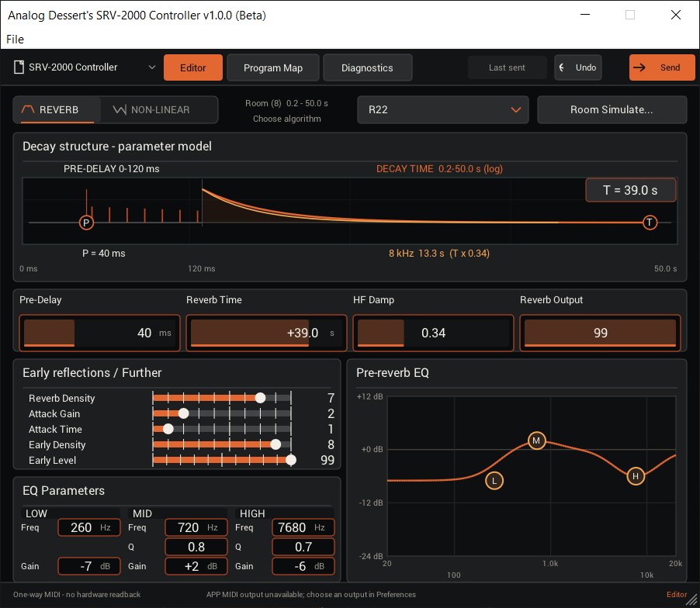Screen dimensions: 700x608
Task: Send settings with the Send button
Action: click(662, 67)
